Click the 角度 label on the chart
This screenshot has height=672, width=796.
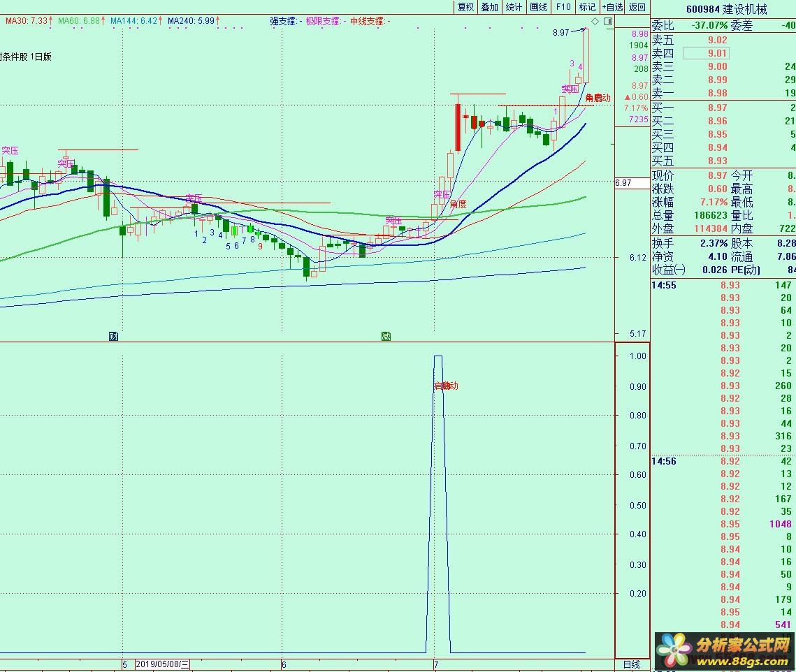click(x=458, y=204)
